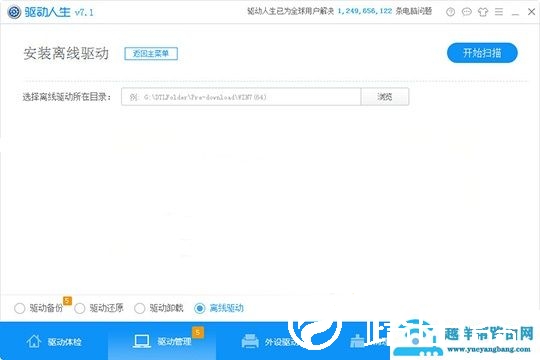540x360 pixels.
Task: Click the orange badge on 驱动管理 tab
Action: [198, 332]
